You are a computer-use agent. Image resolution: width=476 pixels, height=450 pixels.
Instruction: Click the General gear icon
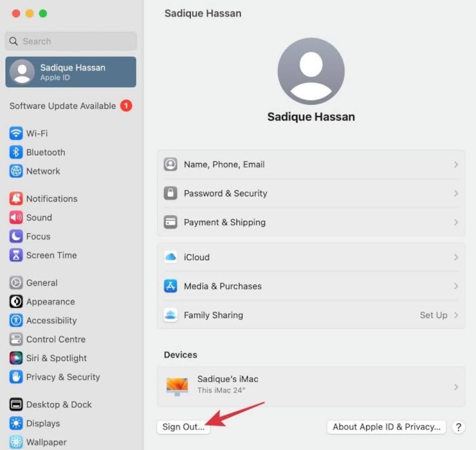(x=16, y=283)
